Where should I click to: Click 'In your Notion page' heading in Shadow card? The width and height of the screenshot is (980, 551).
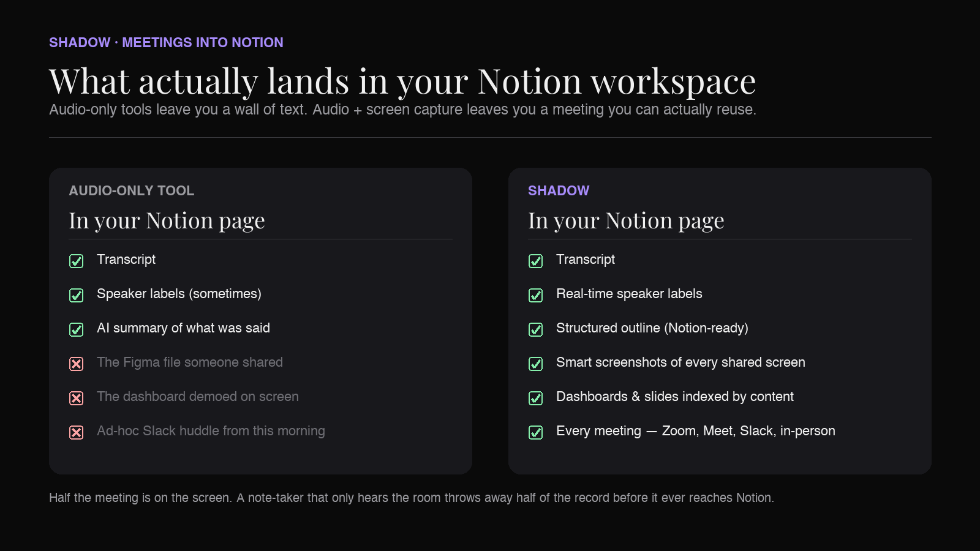click(x=627, y=220)
